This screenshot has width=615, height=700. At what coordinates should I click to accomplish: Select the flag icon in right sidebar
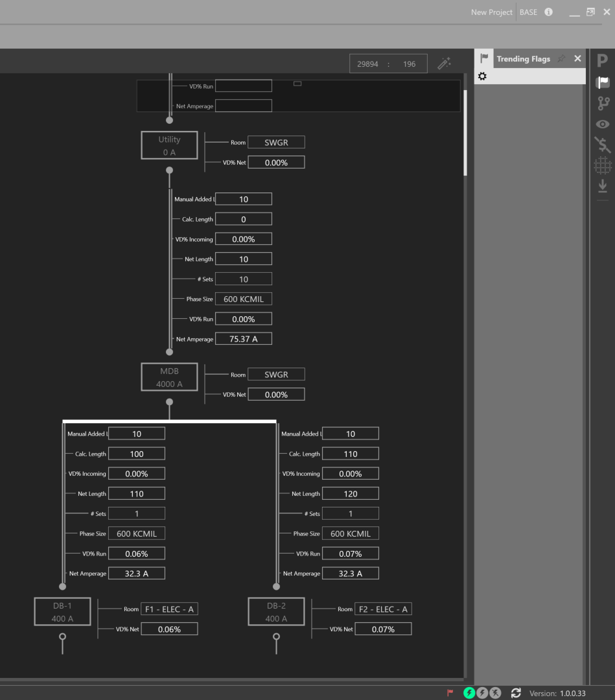pos(603,82)
